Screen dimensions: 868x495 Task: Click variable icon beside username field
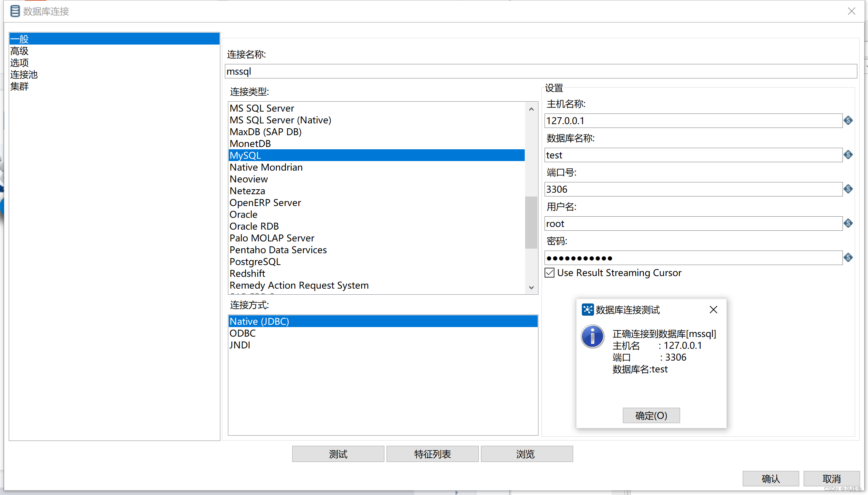tap(848, 224)
